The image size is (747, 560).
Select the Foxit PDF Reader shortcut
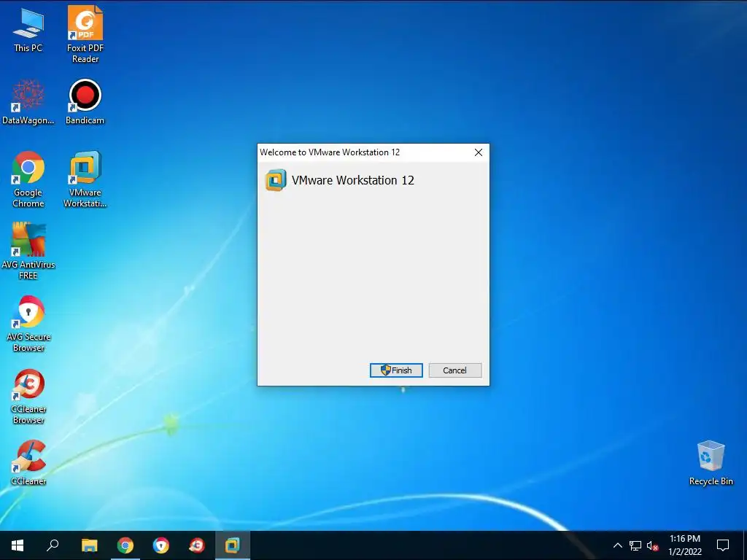point(85,34)
